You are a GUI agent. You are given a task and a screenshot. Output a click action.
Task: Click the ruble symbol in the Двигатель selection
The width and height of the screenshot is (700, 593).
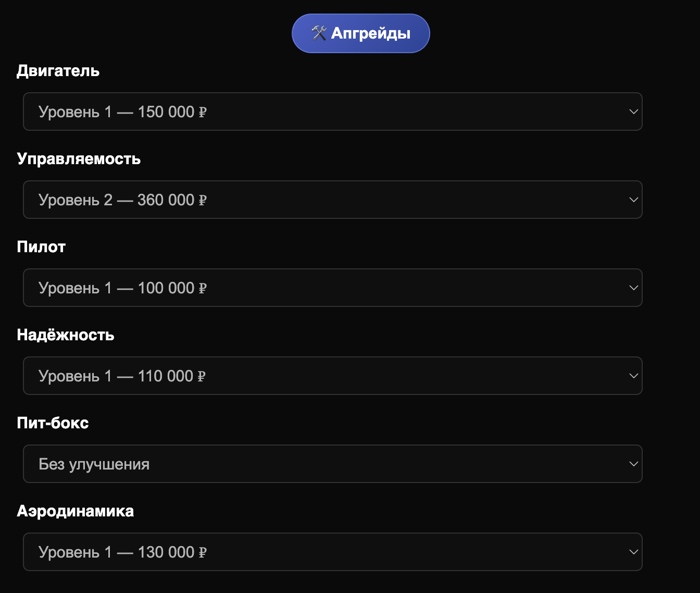(x=203, y=112)
